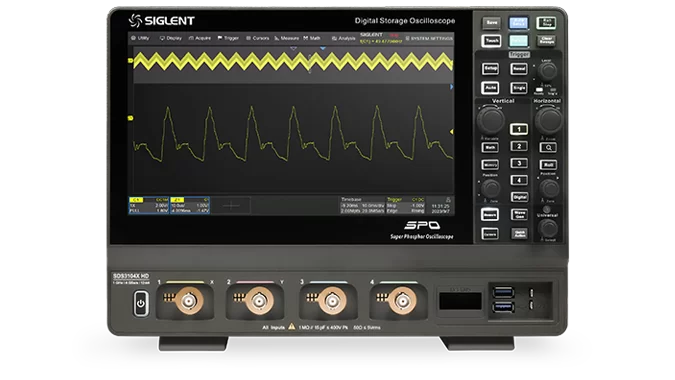The image size is (675, 380).
Task: Select Auto trigger mode button
Action: click(490, 88)
